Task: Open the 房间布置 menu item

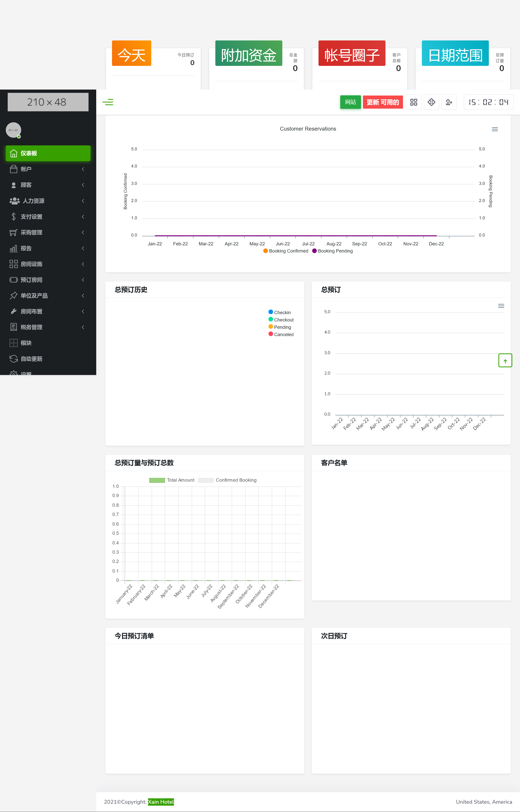Action: [48, 311]
